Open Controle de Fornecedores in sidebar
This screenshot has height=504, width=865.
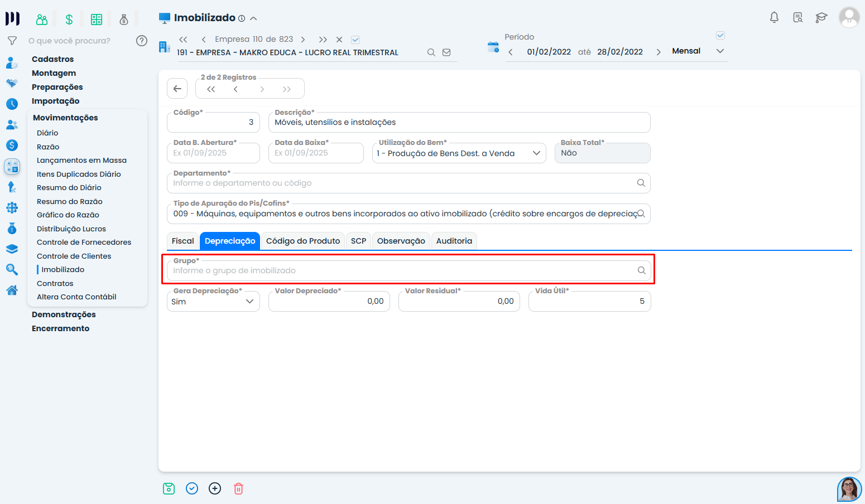tap(84, 243)
